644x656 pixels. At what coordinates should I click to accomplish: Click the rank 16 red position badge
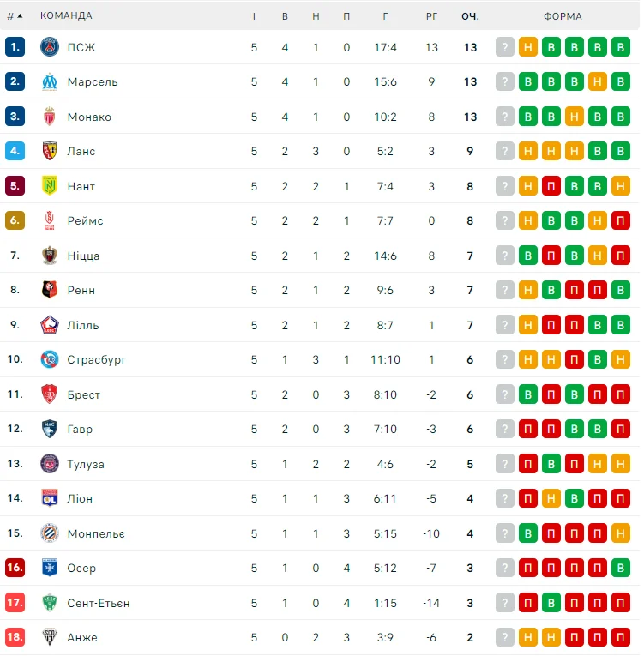click(15, 568)
